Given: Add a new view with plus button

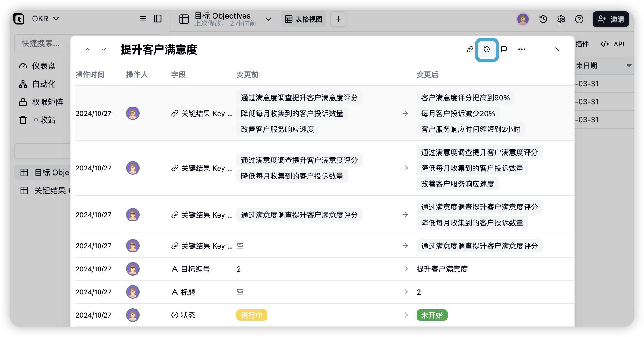Looking at the screenshot, I should click(338, 19).
